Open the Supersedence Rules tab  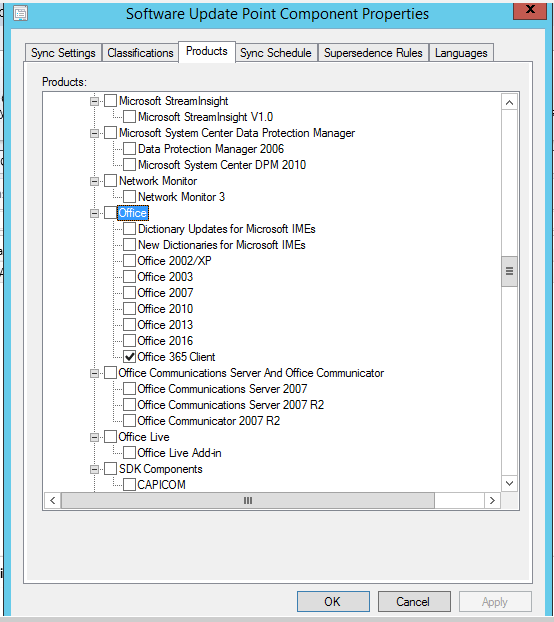(373, 53)
